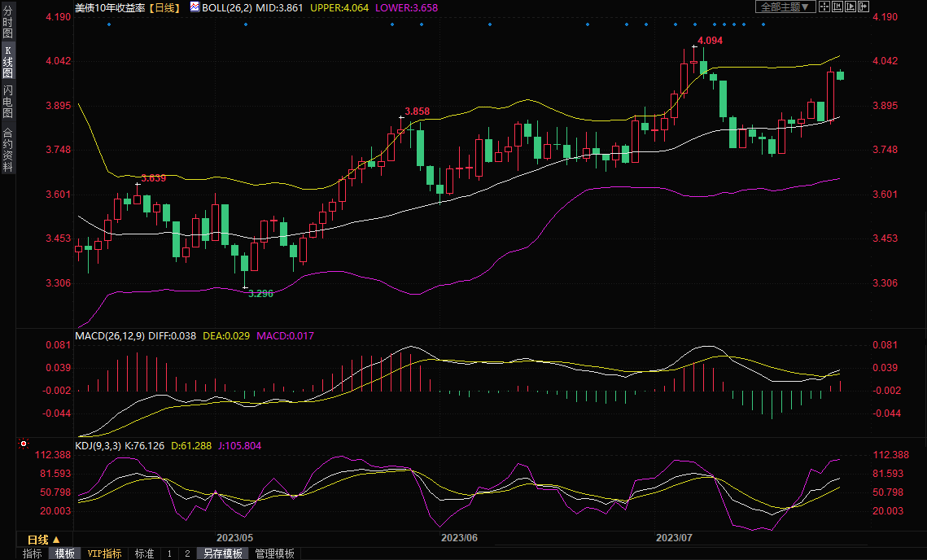This screenshot has height=560, width=927.
Task: Click the crosshair cursor icon
Action: (824, 7)
